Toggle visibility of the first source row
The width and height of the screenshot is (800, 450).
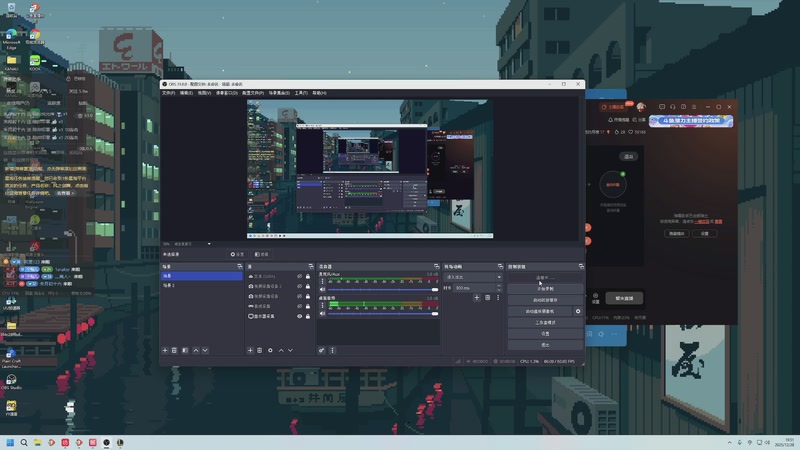pos(299,277)
